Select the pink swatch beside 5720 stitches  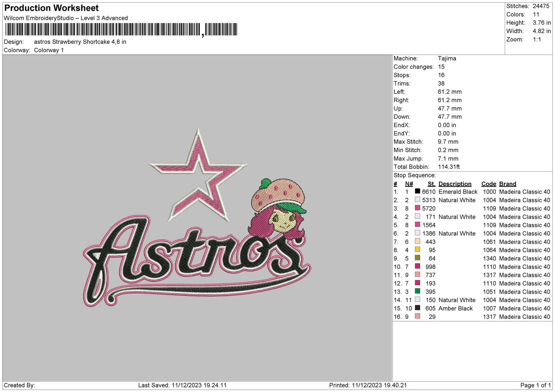click(x=417, y=208)
